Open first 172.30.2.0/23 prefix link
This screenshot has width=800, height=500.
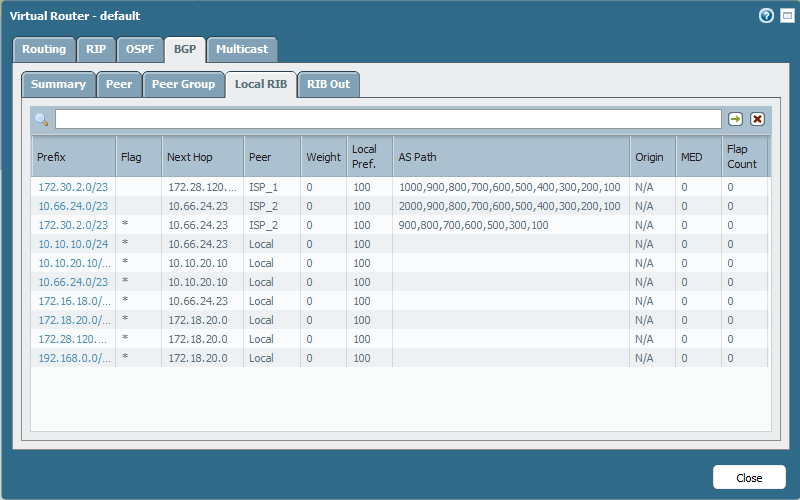pos(73,187)
